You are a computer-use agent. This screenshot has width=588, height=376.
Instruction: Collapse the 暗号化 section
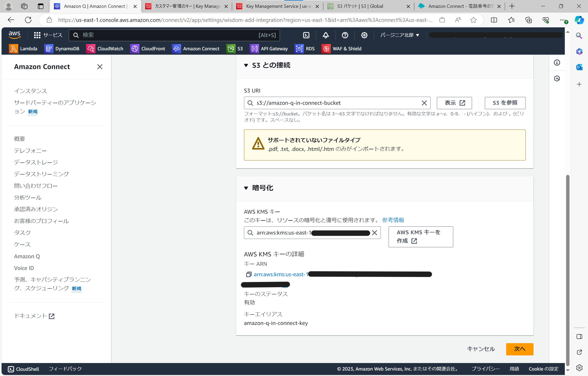tap(246, 188)
